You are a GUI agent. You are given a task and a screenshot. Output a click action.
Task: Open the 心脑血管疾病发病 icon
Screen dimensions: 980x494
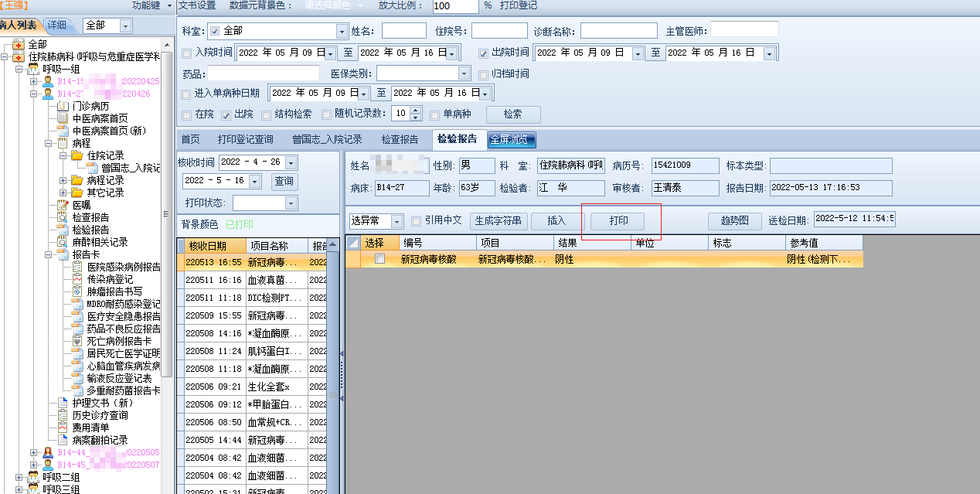coord(77,366)
